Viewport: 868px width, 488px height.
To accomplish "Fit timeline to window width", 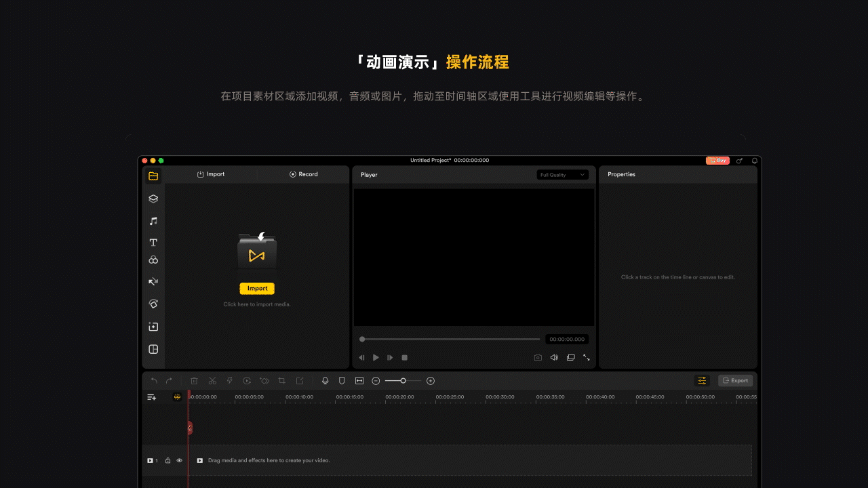I will pos(359,381).
